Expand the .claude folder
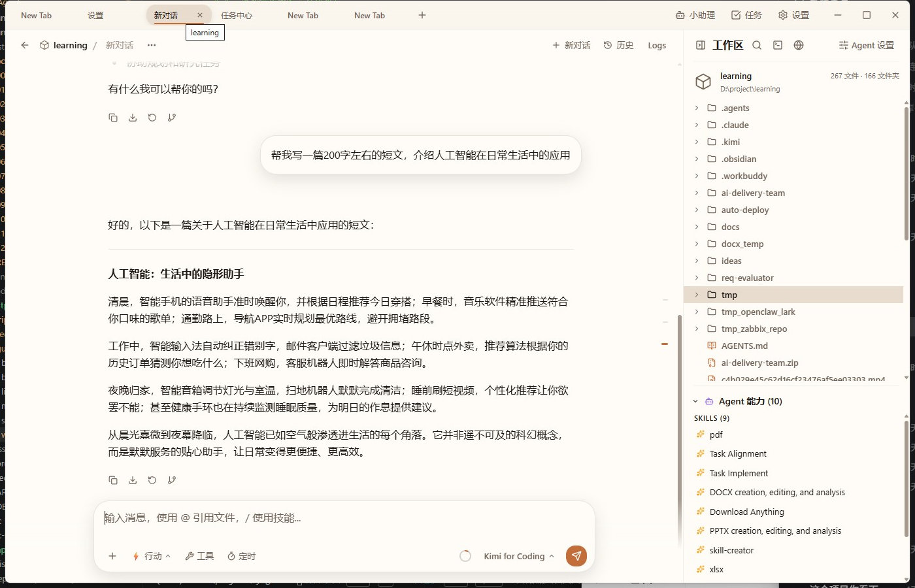Viewport: 915px width, 588px height. click(x=697, y=125)
